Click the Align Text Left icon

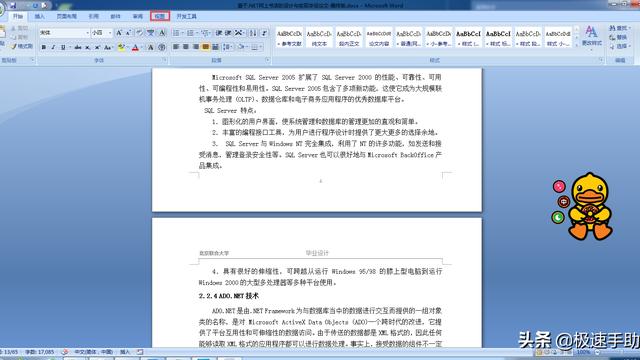coord(176,47)
